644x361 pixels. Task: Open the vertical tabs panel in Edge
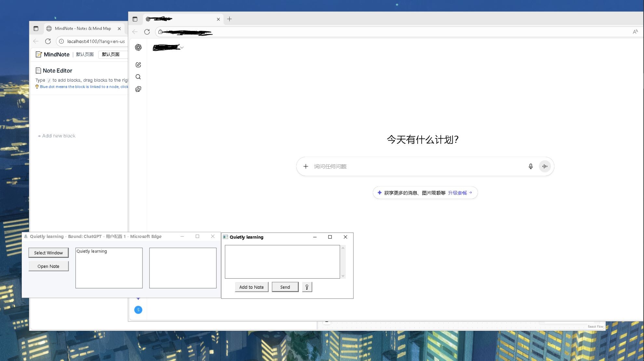coord(136,19)
